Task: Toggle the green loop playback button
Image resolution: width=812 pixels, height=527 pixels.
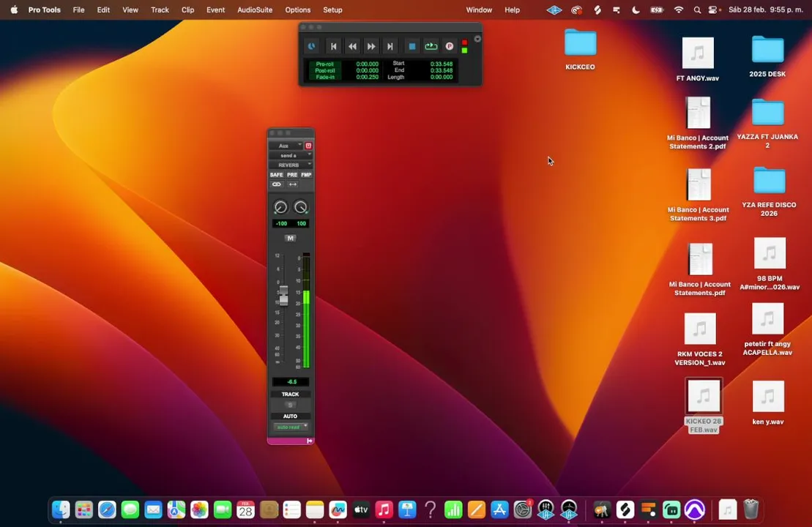Action: pyautogui.click(x=431, y=46)
